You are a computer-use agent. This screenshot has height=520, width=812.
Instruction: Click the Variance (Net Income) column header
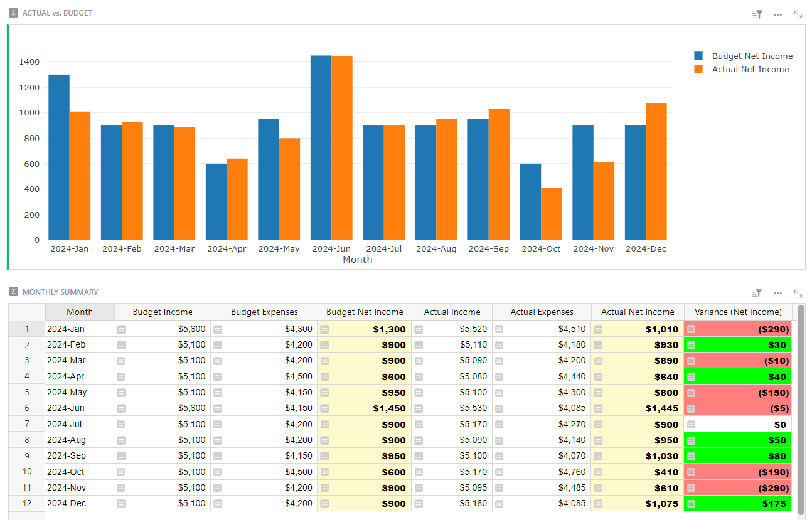pyautogui.click(x=737, y=312)
